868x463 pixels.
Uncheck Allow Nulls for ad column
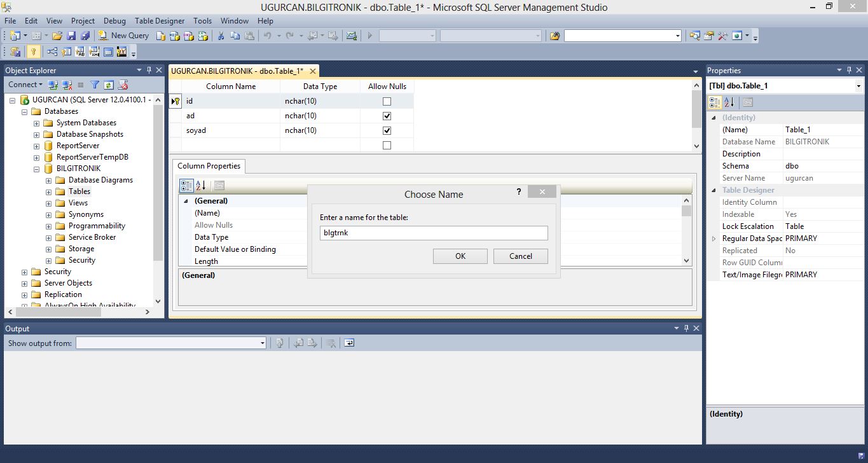387,116
